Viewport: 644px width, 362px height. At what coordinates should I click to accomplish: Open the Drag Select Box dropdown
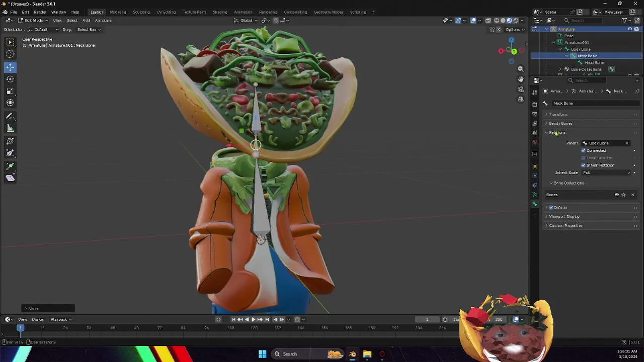(88, 30)
